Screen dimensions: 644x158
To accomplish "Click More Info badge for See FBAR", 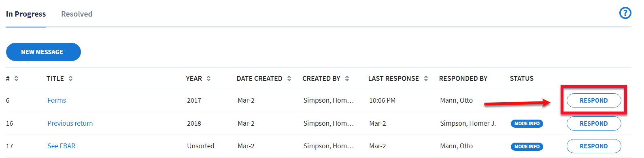I will point(527,147).
